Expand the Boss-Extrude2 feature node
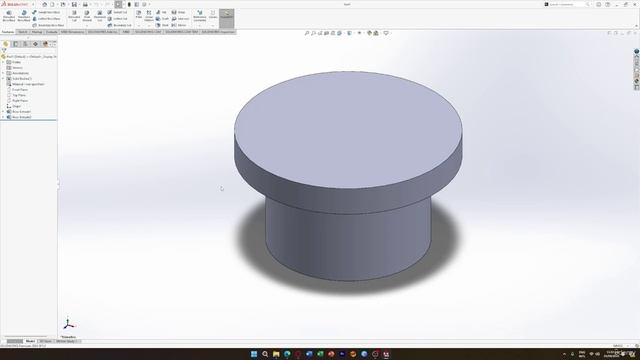Image resolution: width=640 pixels, height=360 pixels. (x=3, y=117)
